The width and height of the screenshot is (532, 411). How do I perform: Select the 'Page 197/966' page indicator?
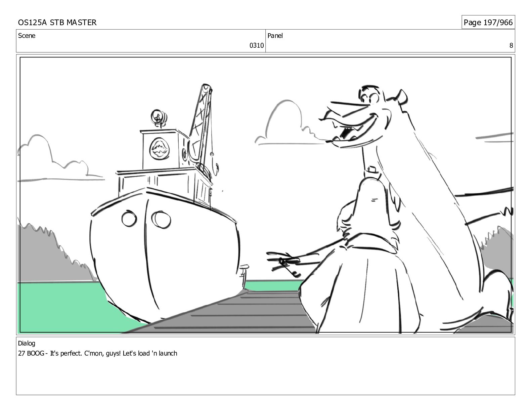pos(488,22)
